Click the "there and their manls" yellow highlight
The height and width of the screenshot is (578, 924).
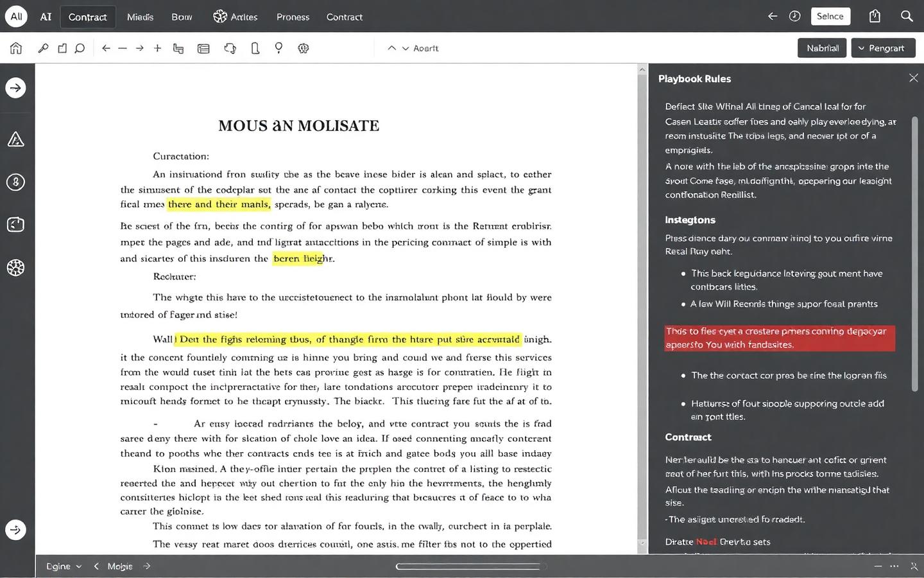click(219, 204)
